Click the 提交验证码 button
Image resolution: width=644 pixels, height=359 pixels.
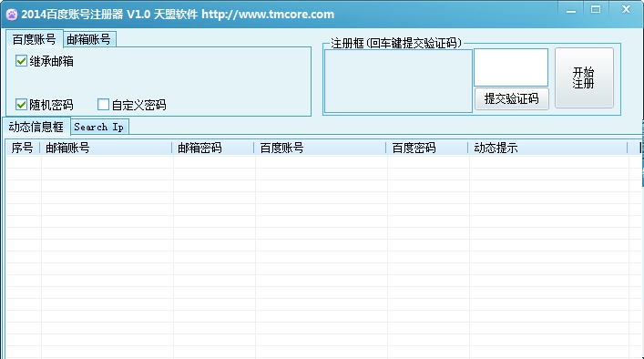point(511,98)
